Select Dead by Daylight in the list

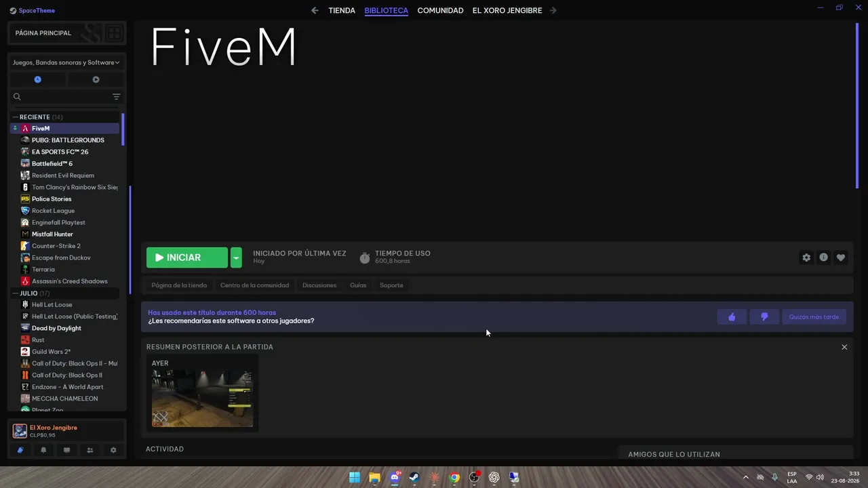point(56,328)
